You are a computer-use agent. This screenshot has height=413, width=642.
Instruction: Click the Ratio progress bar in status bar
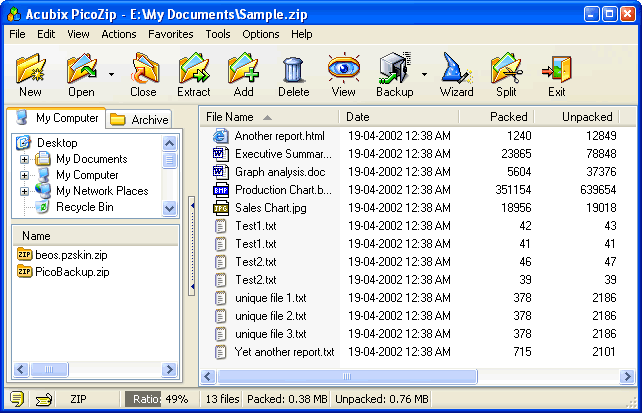(x=158, y=399)
